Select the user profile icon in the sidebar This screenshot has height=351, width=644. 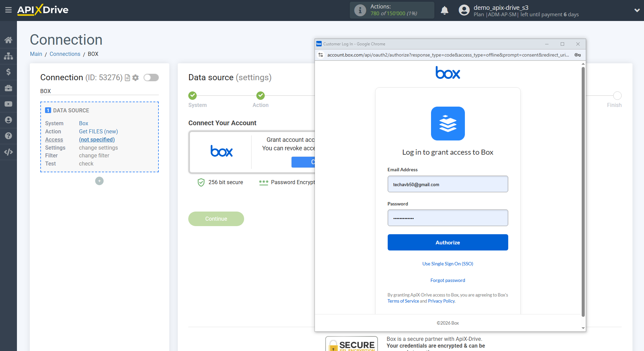point(8,119)
